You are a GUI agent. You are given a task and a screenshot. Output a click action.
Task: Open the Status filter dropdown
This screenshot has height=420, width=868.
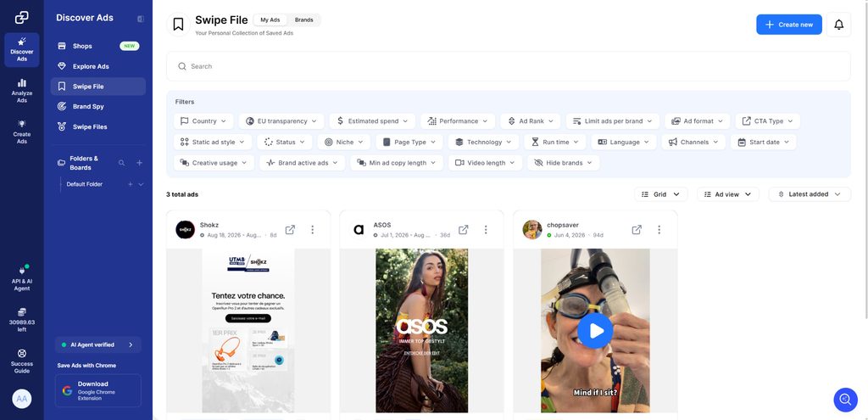click(285, 142)
